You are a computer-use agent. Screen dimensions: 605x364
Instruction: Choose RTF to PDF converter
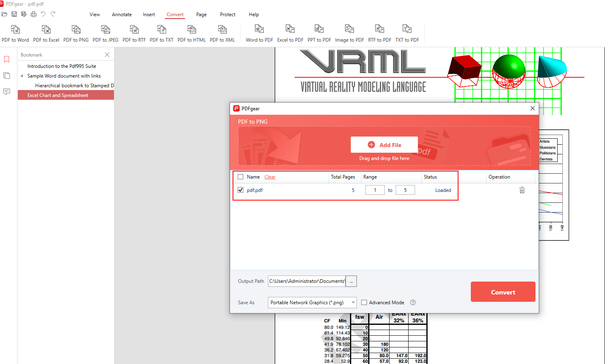(x=379, y=34)
